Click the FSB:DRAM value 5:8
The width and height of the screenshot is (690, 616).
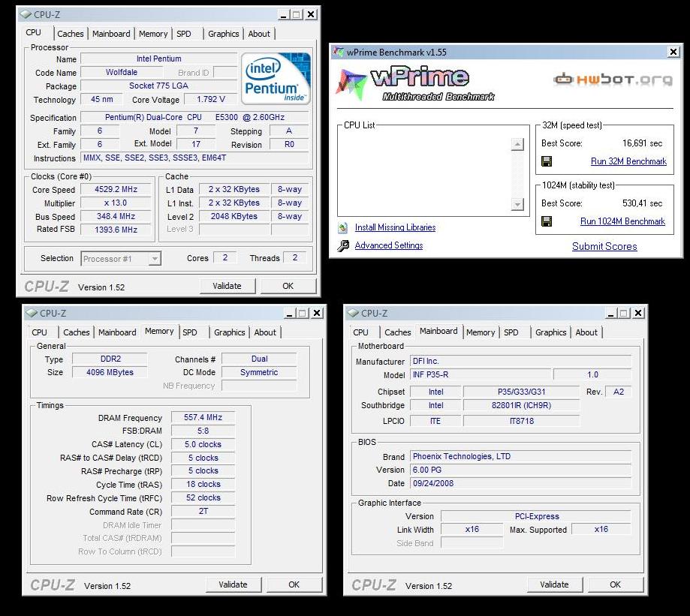point(203,431)
